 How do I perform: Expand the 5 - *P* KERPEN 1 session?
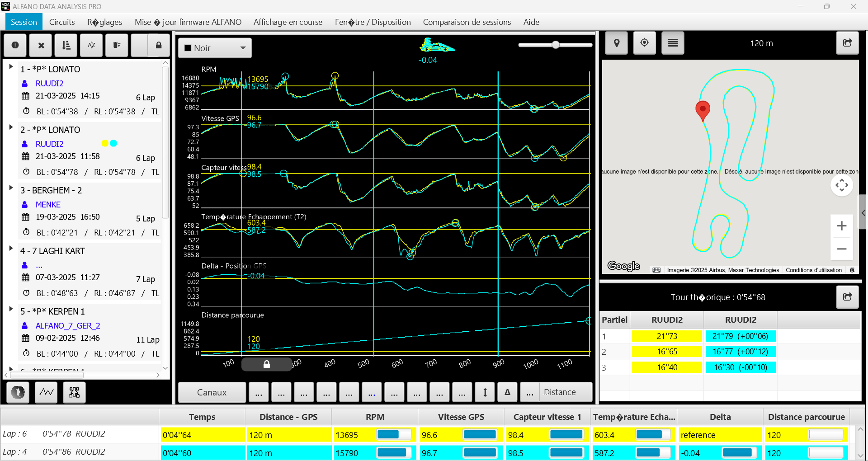click(11, 309)
